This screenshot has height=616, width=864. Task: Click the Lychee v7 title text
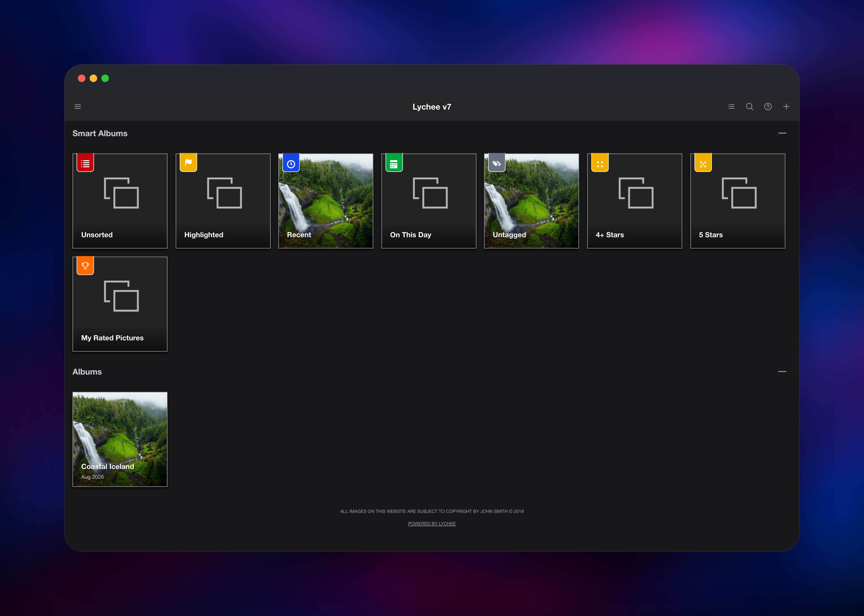coord(432,107)
